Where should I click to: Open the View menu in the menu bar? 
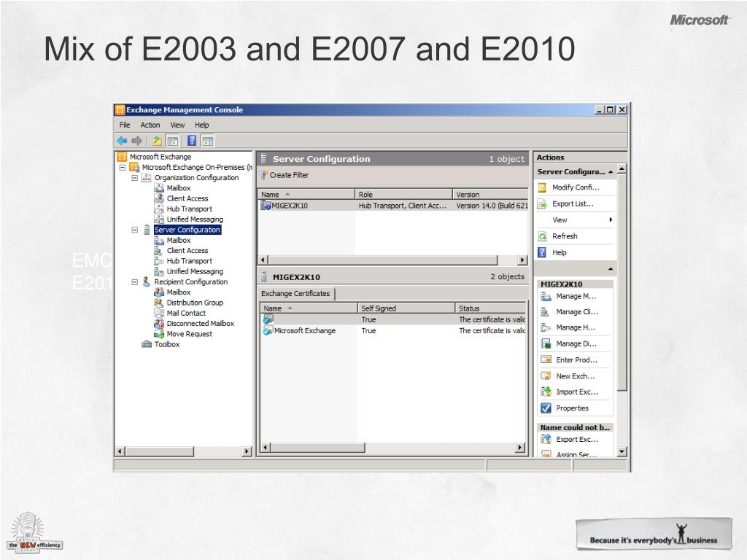click(178, 125)
